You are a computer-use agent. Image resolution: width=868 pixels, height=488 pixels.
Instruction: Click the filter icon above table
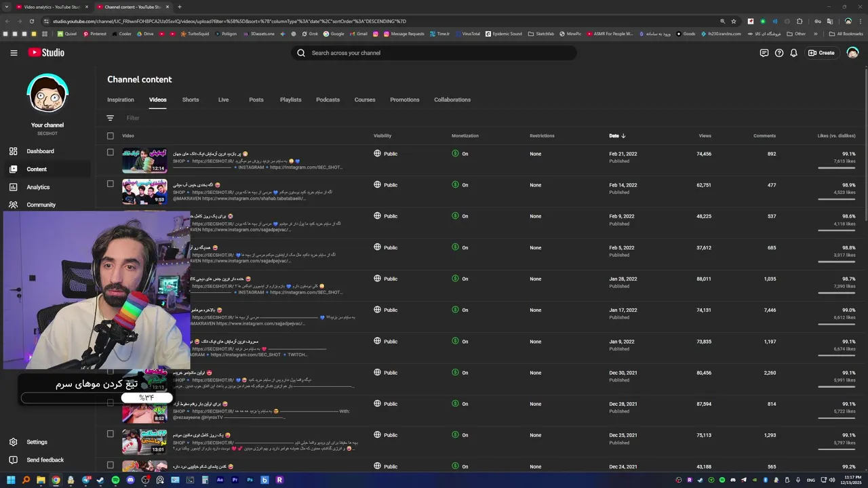110,118
